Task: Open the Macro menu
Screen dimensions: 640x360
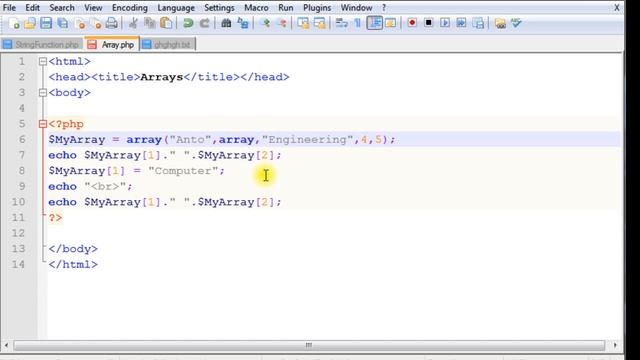Action: click(256, 8)
